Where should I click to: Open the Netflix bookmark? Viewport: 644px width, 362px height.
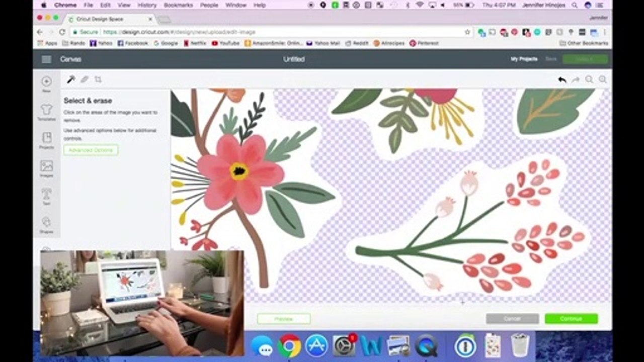pyautogui.click(x=195, y=43)
